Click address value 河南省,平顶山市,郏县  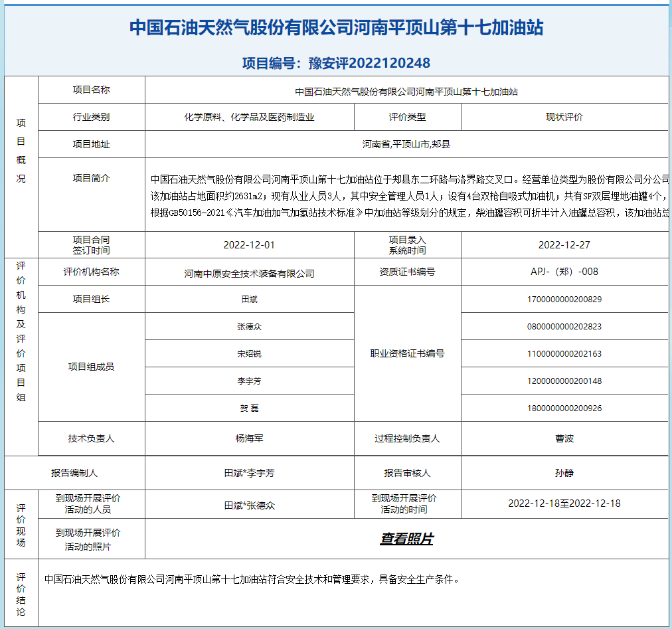tap(406, 144)
